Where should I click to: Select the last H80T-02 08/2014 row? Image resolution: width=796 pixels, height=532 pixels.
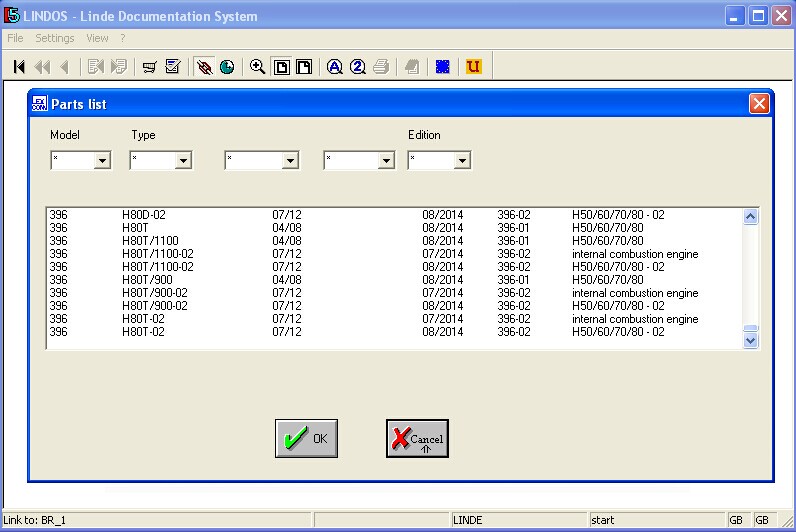394,332
